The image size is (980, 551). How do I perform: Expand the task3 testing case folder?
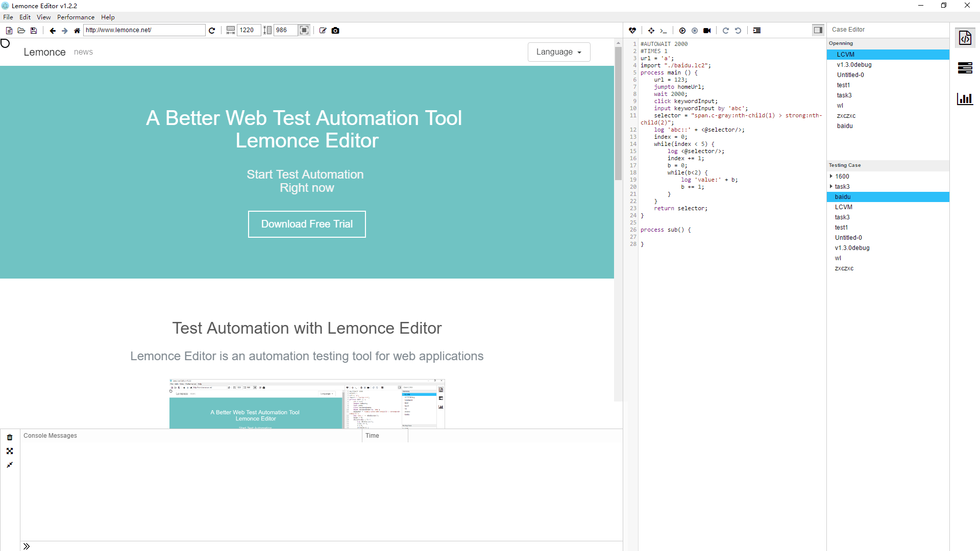(831, 186)
